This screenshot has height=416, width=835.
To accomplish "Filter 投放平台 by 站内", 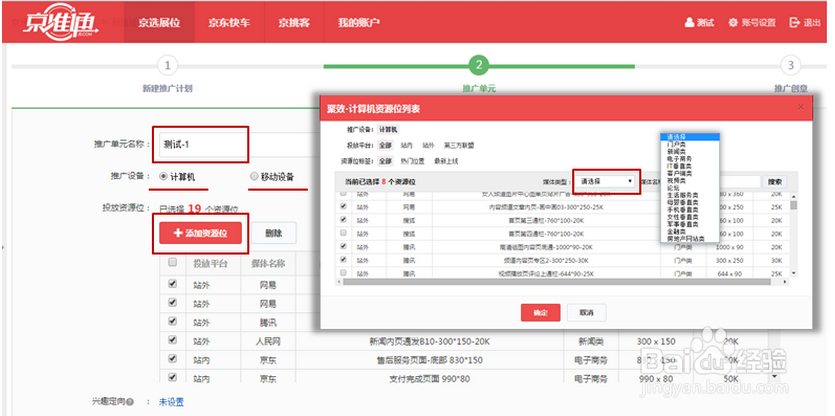I will tap(407, 145).
